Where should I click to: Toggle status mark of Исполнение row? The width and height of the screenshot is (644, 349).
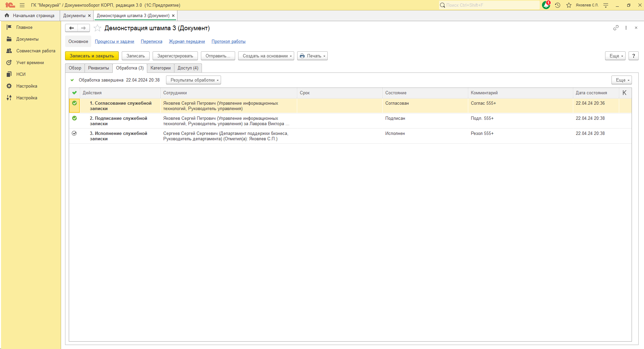pyautogui.click(x=74, y=134)
